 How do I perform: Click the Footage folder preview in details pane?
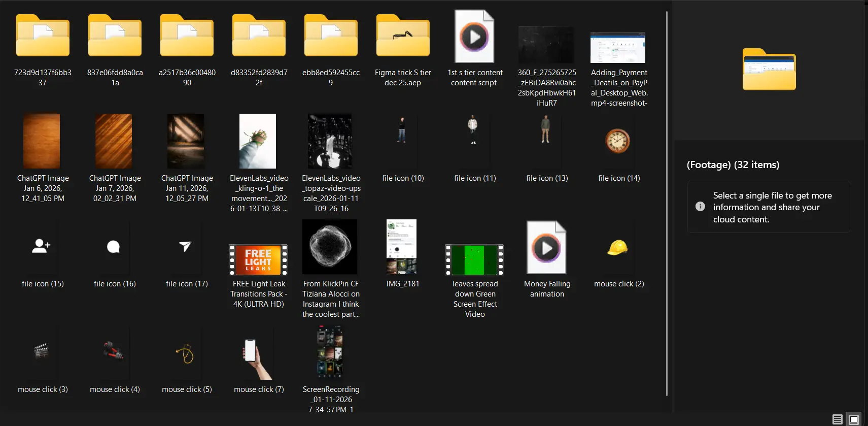(769, 70)
